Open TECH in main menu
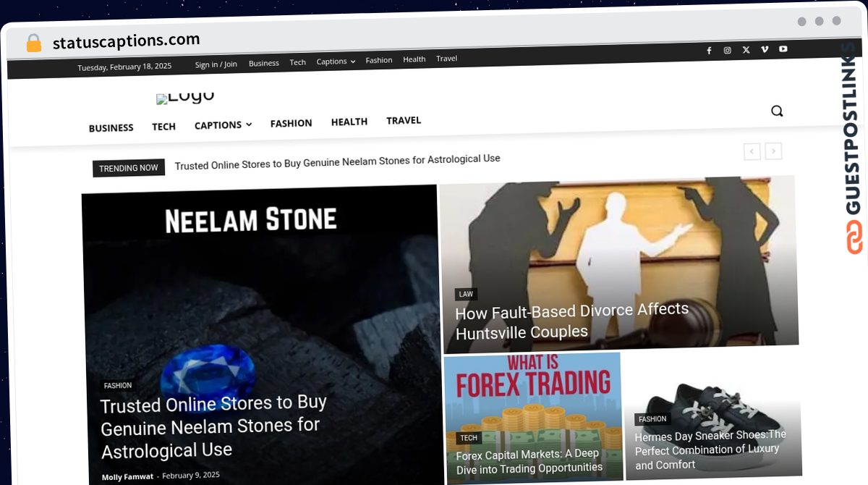The image size is (868, 485). (163, 127)
